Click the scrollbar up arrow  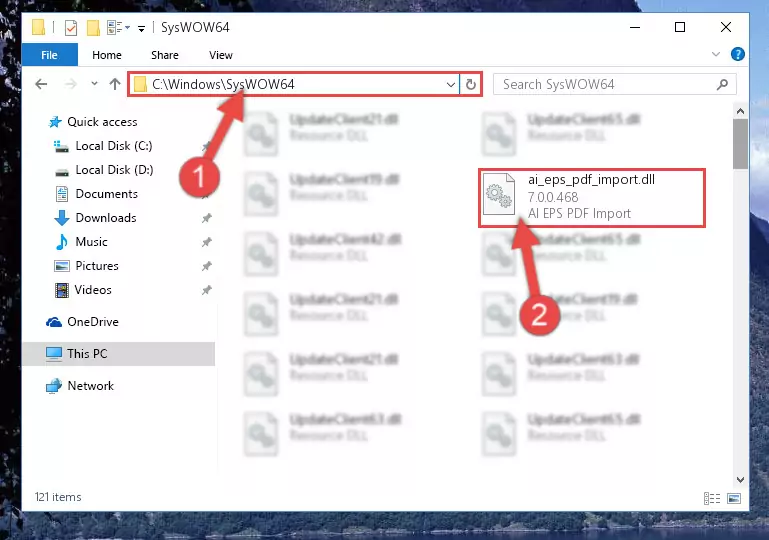pyautogui.click(x=740, y=111)
